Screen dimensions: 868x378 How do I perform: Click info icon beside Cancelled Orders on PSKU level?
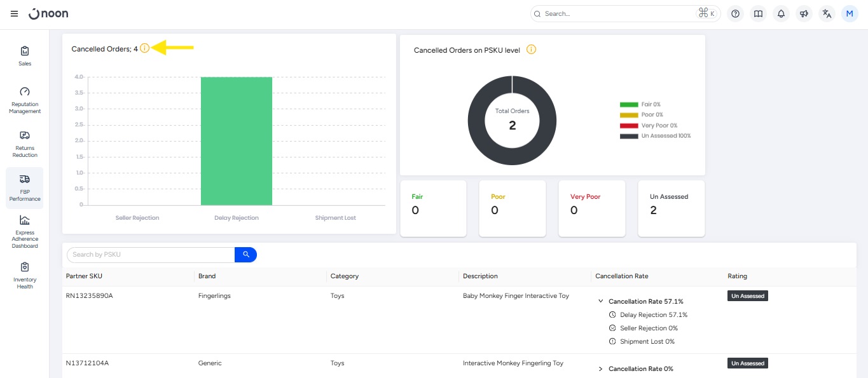531,50
